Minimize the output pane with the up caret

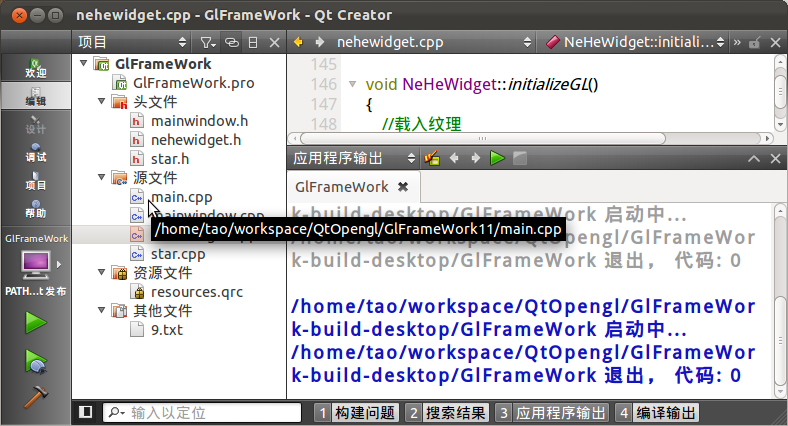point(753,159)
